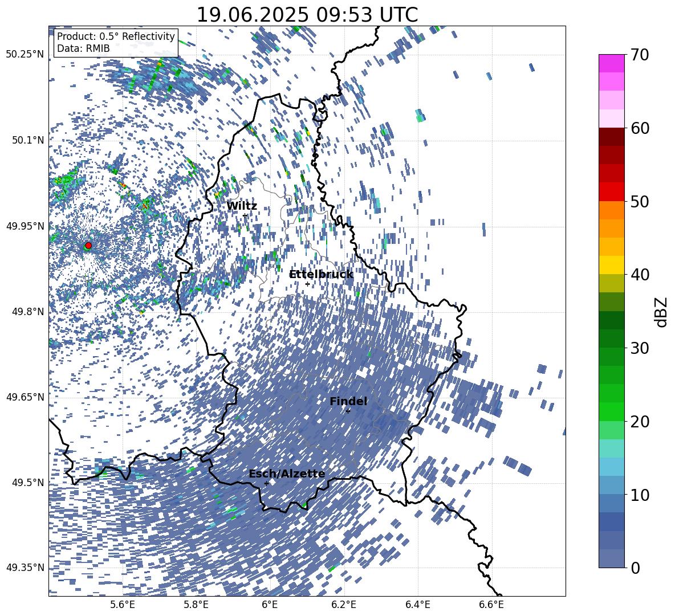Click the 6°E longitude label
This screenshot has height=616, width=675.
click(x=270, y=605)
